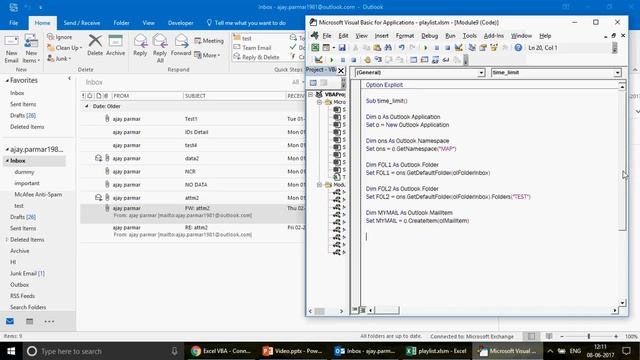The height and width of the screenshot is (360, 640).
Task: Click Reply All in Outlook ribbon
Action: coord(160,48)
